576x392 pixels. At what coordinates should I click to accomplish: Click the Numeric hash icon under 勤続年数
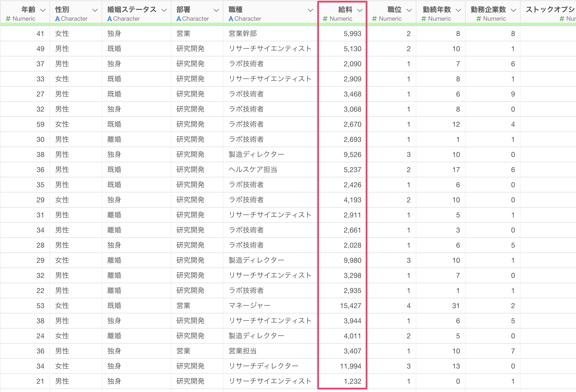tap(424, 19)
